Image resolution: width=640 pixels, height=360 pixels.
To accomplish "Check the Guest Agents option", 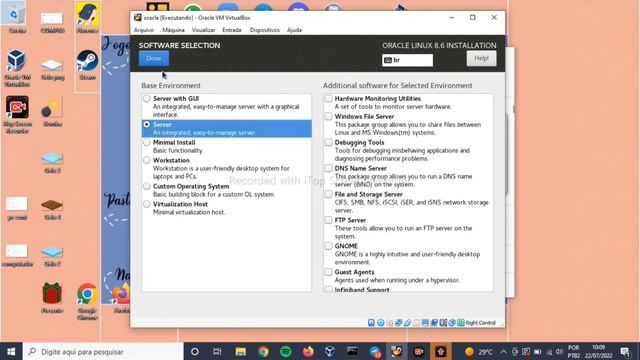I will pyautogui.click(x=328, y=272).
